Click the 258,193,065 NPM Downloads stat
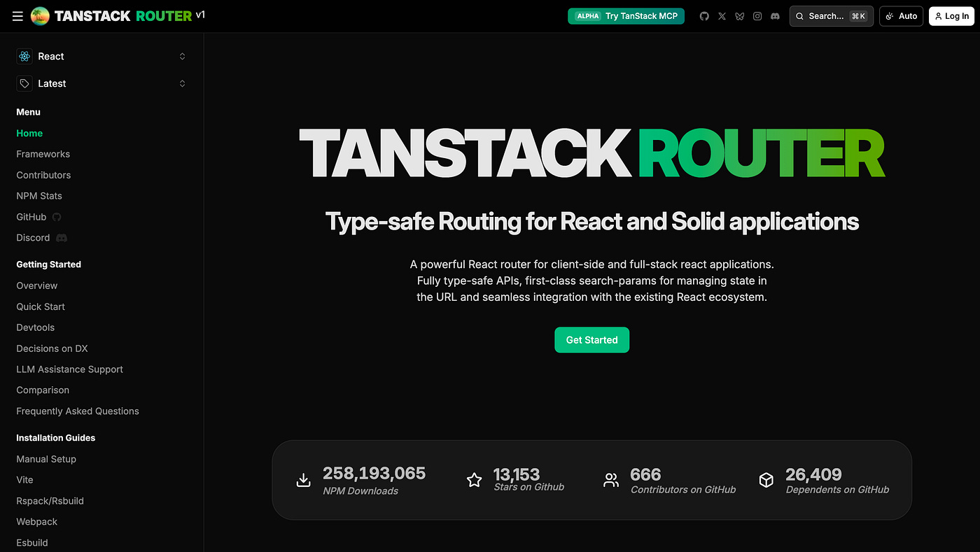This screenshot has width=980, height=552. [374, 480]
